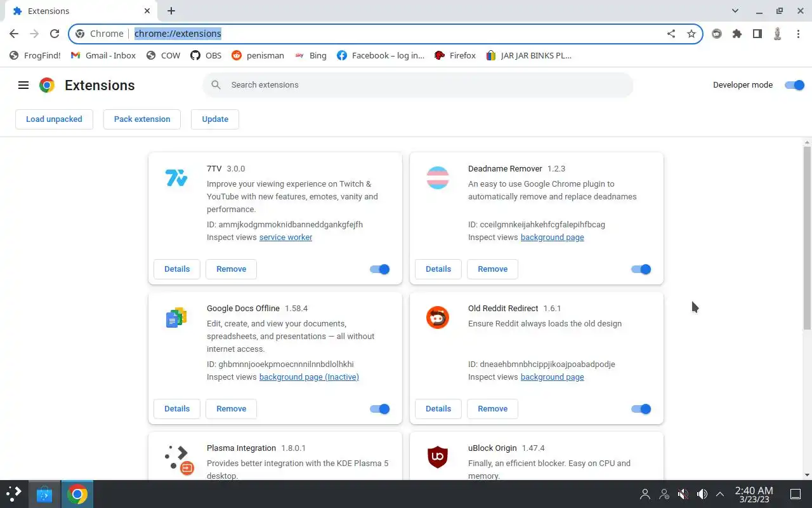The width and height of the screenshot is (812, 508).
Task: Click the show desktop tray icon
Action: pyautogui.click(x=796, y=494)
